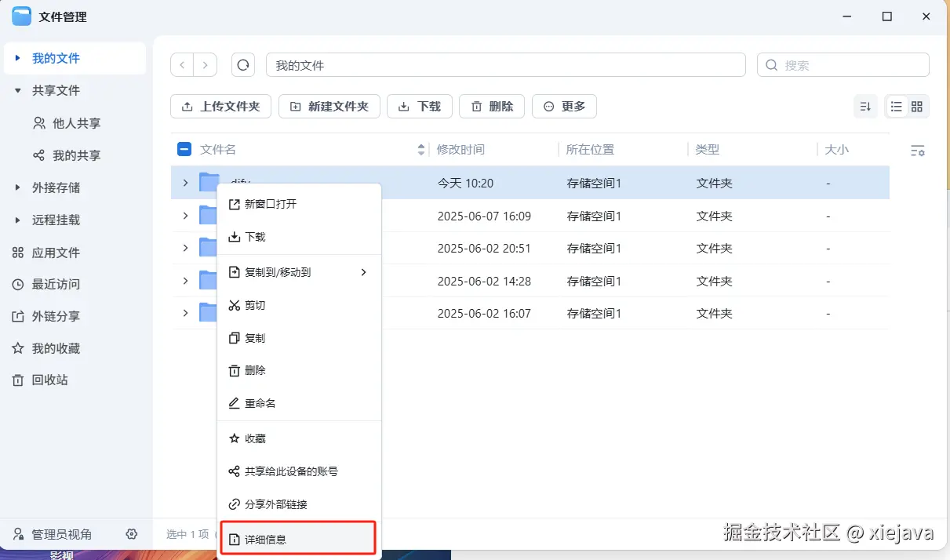Switch to grid view icon
950x560 pixels.
pyautogui.click(x=916, y=106)
